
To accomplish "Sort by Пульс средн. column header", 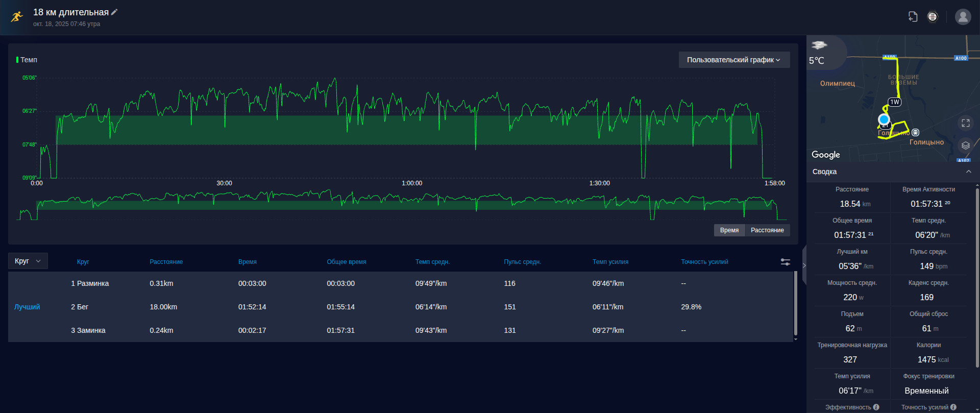I will [x=522, y=262].
